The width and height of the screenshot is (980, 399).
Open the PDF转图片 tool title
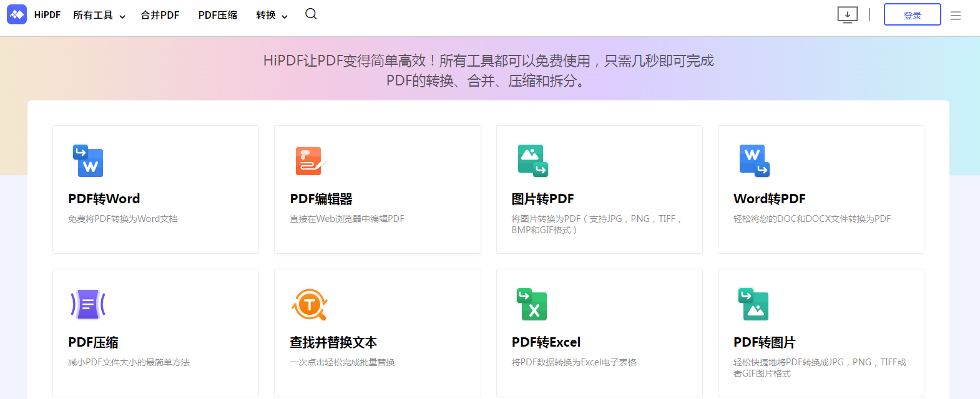[765, 342]
